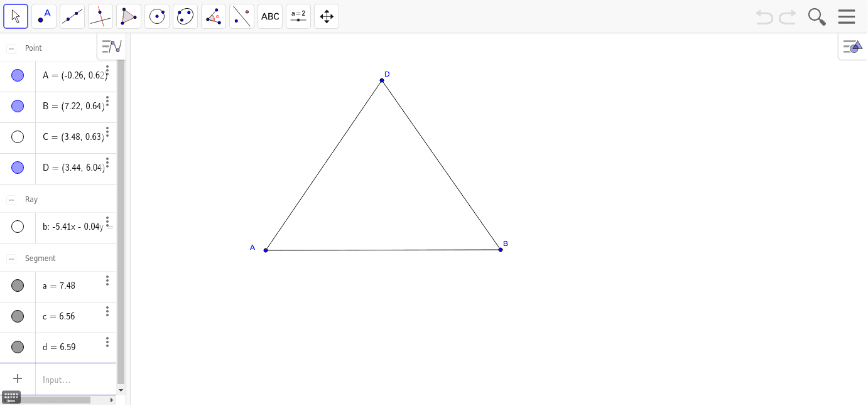The image size is (868, 406).
Task: Undo the last action
Action: tap(764, 17)
